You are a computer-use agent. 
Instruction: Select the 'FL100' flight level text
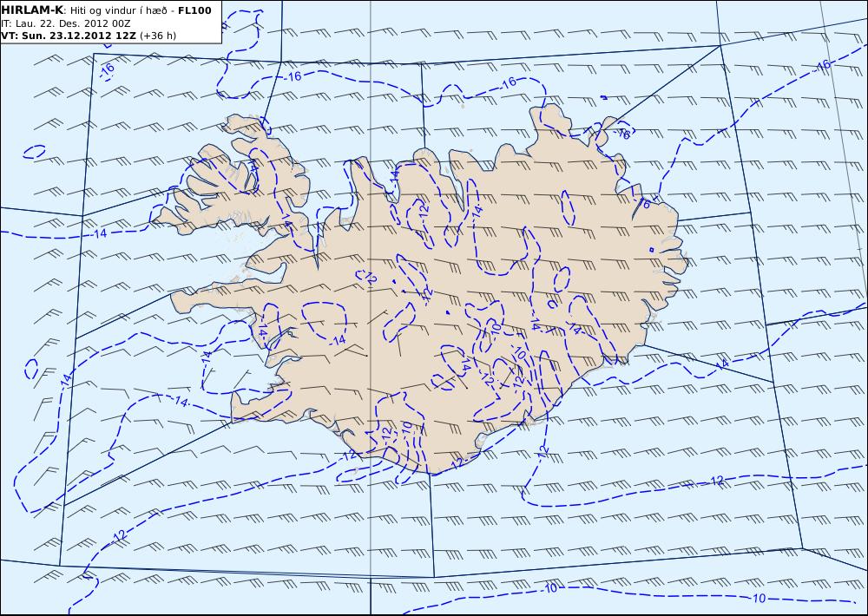tap(194, 10)
